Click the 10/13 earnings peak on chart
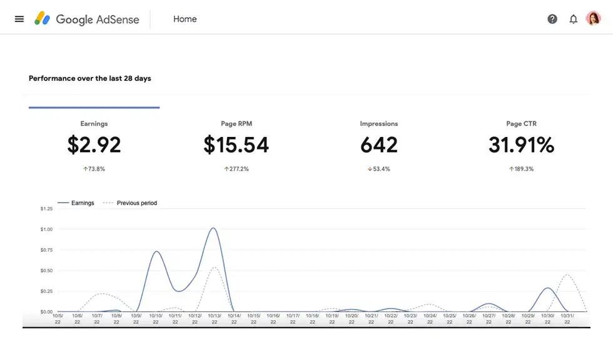Screen dimensions: 613x364 coord(213,228)
